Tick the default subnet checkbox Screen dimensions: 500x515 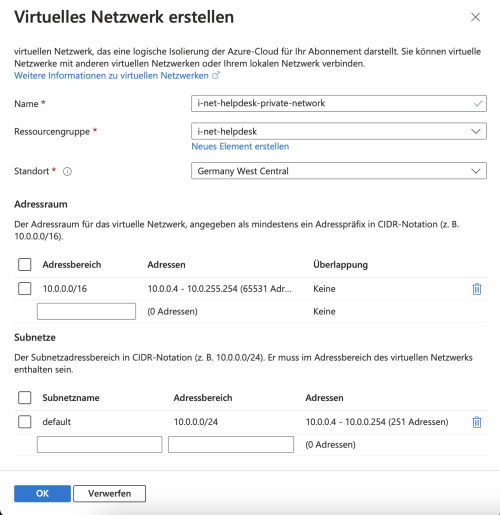(x=25, y=421)
